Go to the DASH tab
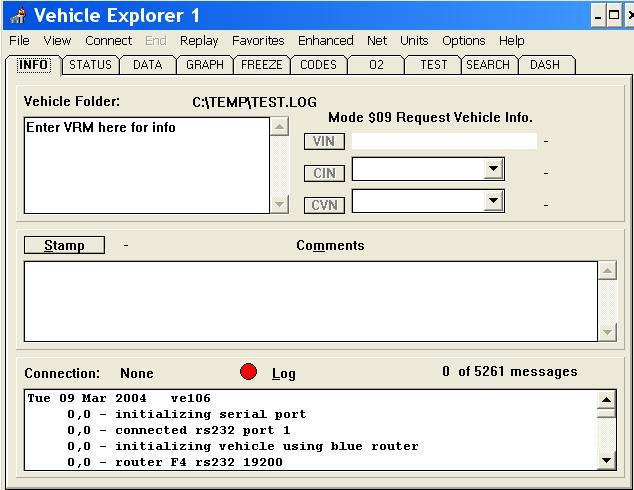 545,65
